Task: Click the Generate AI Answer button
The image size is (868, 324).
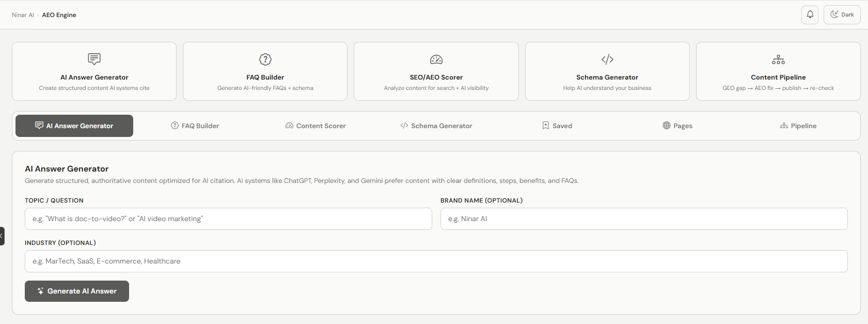Action: [x=77, y=291]
